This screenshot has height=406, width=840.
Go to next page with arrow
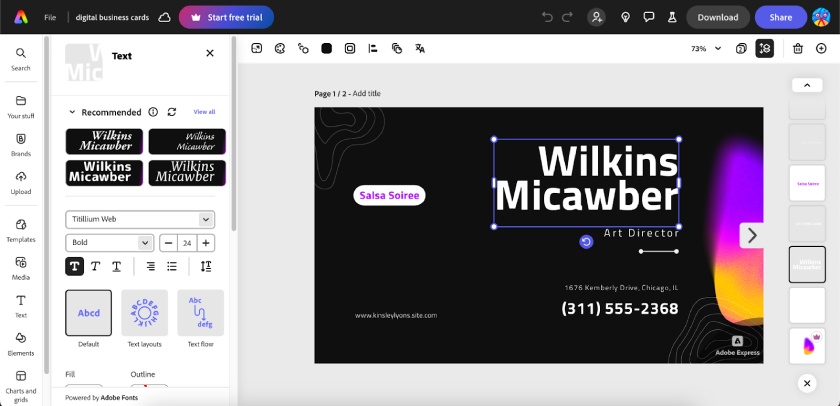(x=752, y=235)
